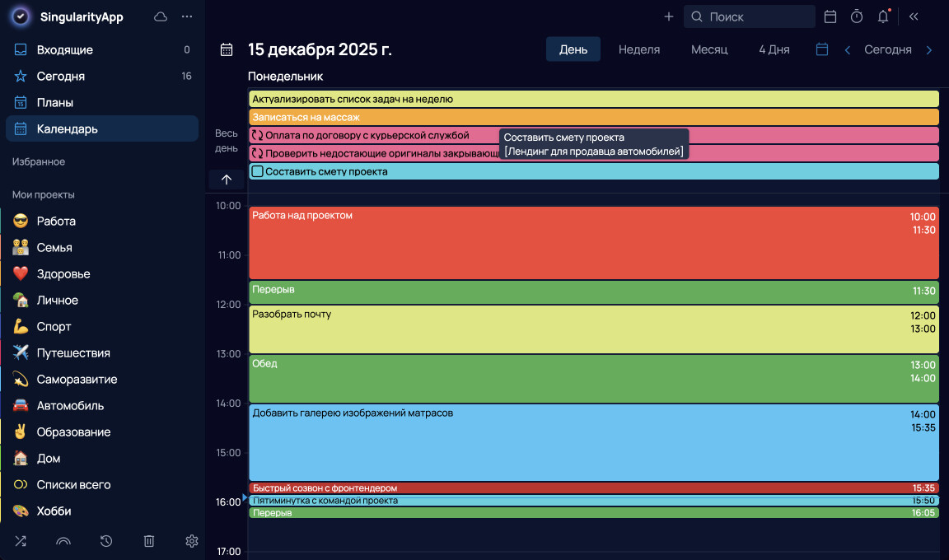
Task: Open the trash at the sidebar bottom
Action: tap(149, 541)
